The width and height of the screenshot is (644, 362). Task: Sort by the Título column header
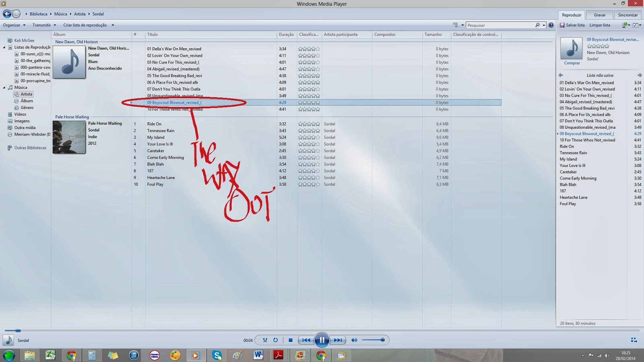[211, 35]
